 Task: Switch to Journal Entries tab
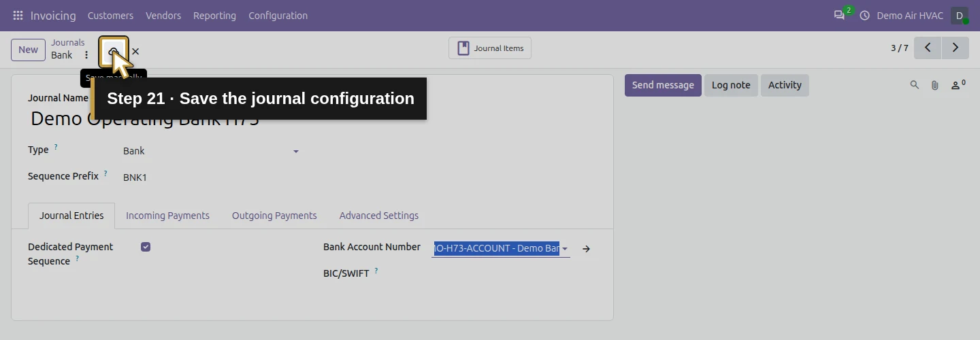pyautogui.click(x=71, y=216)
